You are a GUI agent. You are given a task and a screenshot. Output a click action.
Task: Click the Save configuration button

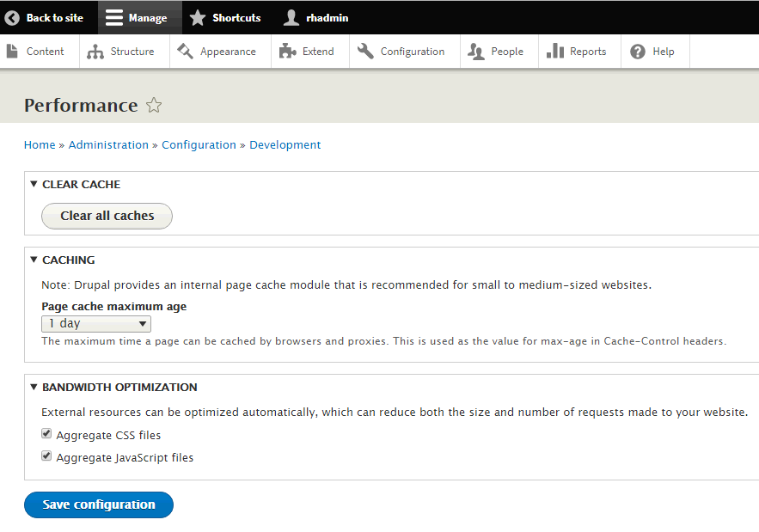click(x=98, y=504)
